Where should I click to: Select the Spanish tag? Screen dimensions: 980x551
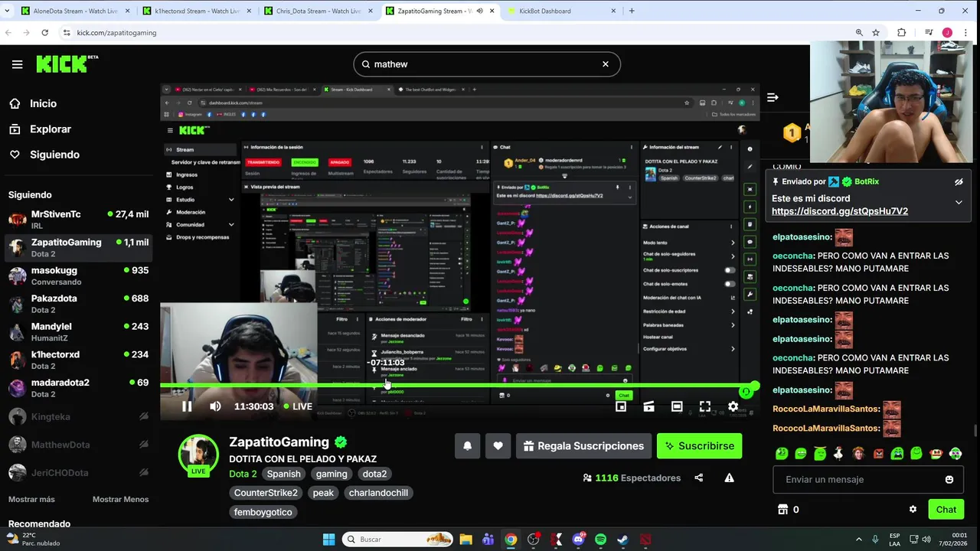283,474
